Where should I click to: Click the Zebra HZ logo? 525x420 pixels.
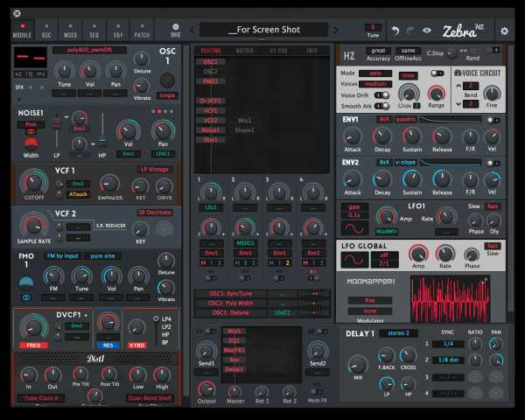pos(463,31)
